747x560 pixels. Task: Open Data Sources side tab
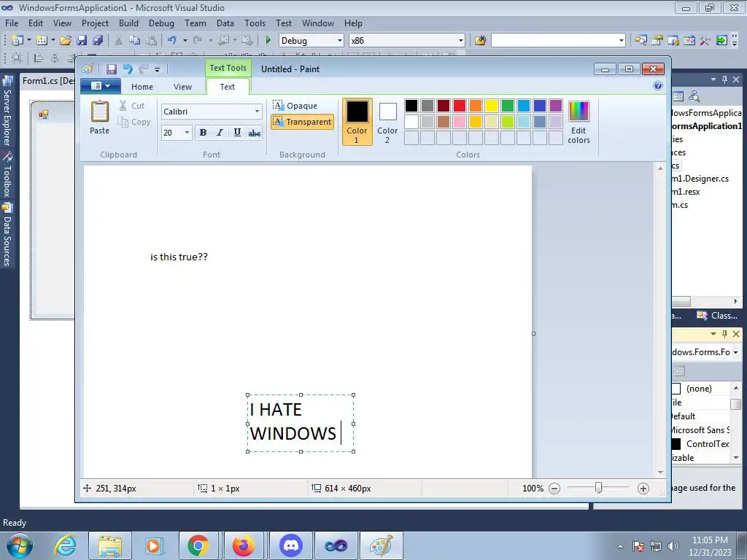click(x=7, y=234)
